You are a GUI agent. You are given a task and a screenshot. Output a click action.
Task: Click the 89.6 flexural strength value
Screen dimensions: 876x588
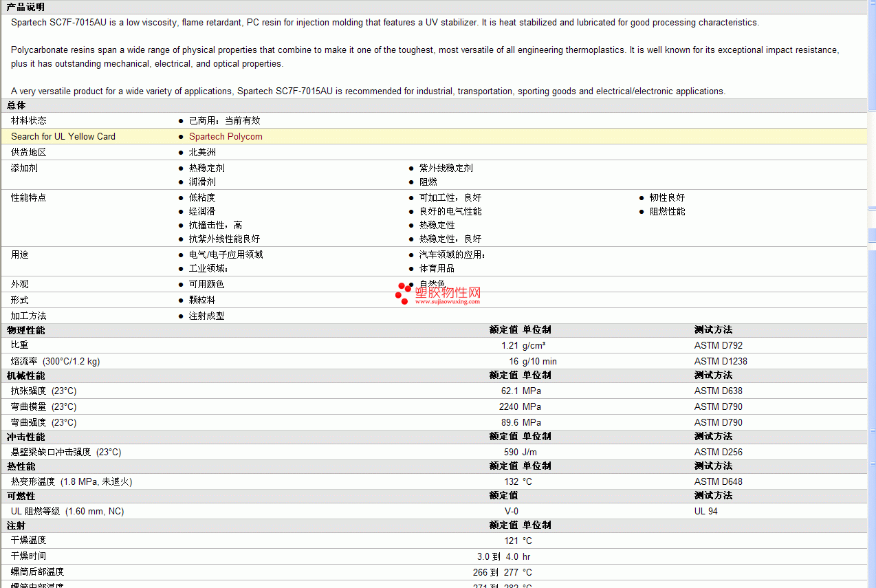(x=510, y=422)
